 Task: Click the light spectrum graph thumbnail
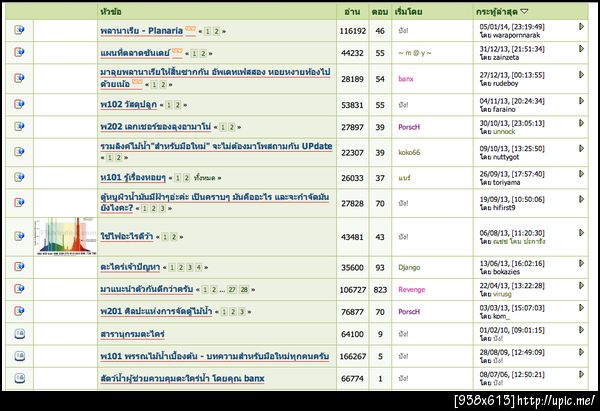tap(65, 236)
